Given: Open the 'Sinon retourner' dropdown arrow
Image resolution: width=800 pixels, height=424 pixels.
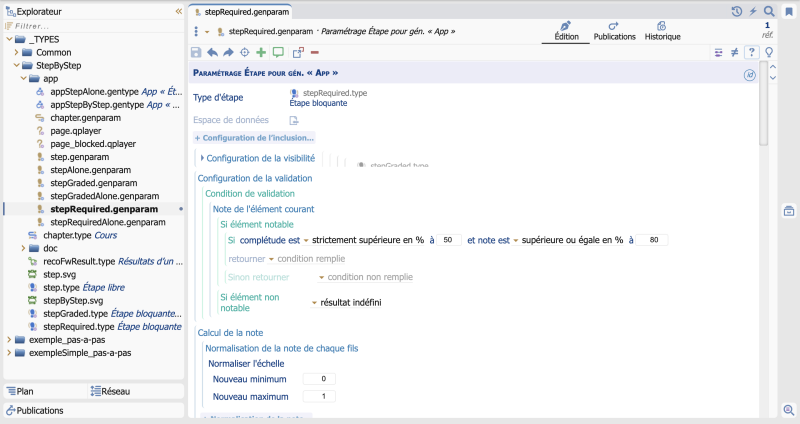Looking at the screenshot, I should pyautogui.click(x=321, y=278).
